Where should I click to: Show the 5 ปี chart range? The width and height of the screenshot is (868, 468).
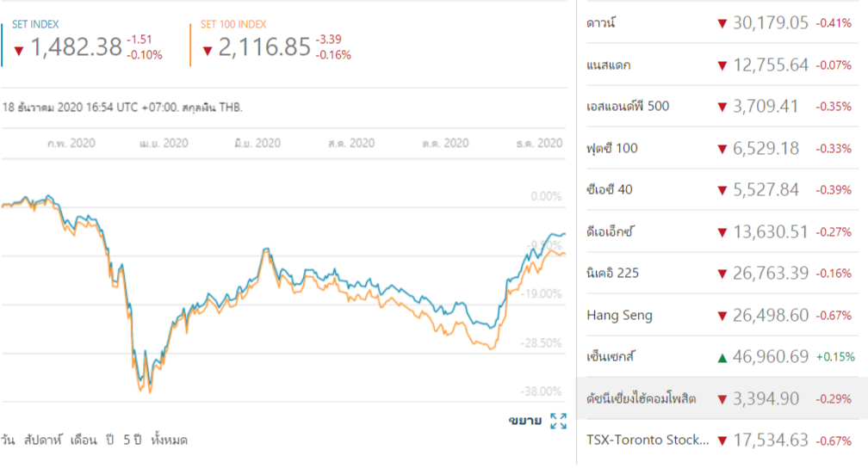(133, 440)
